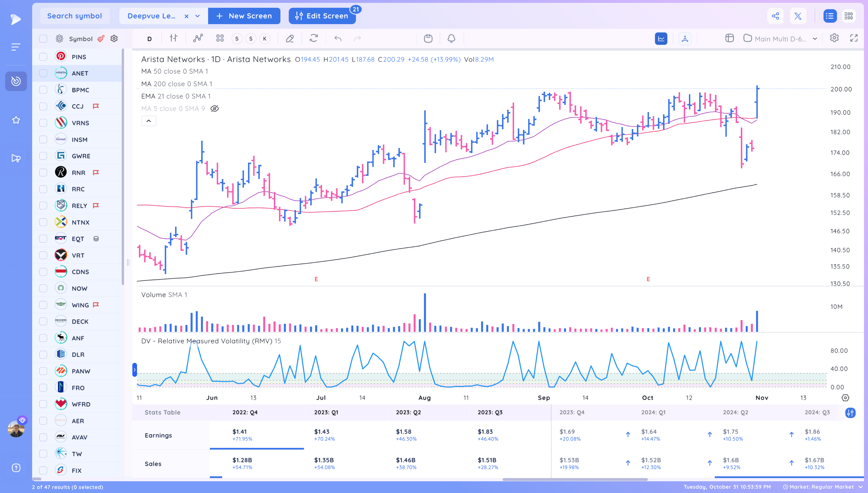This screenshot has height=493, width=868.
Task: Click the October earnings E marker
Action: point(648,279)
